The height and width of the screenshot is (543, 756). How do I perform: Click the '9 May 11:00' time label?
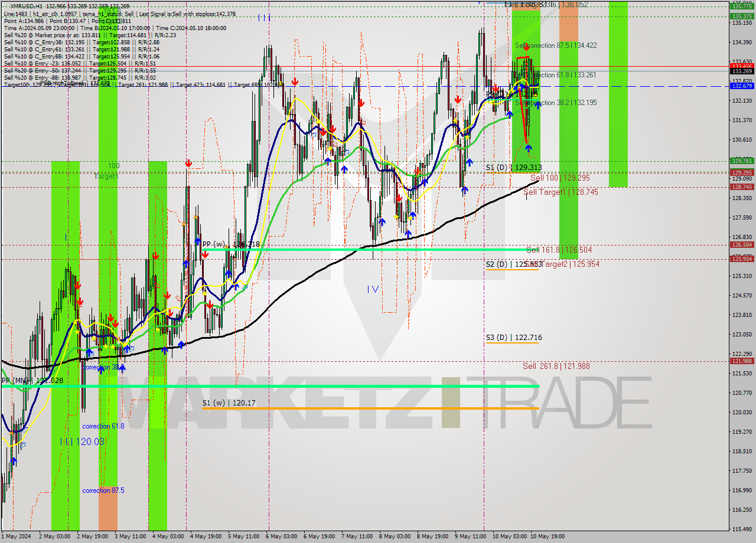471,537
